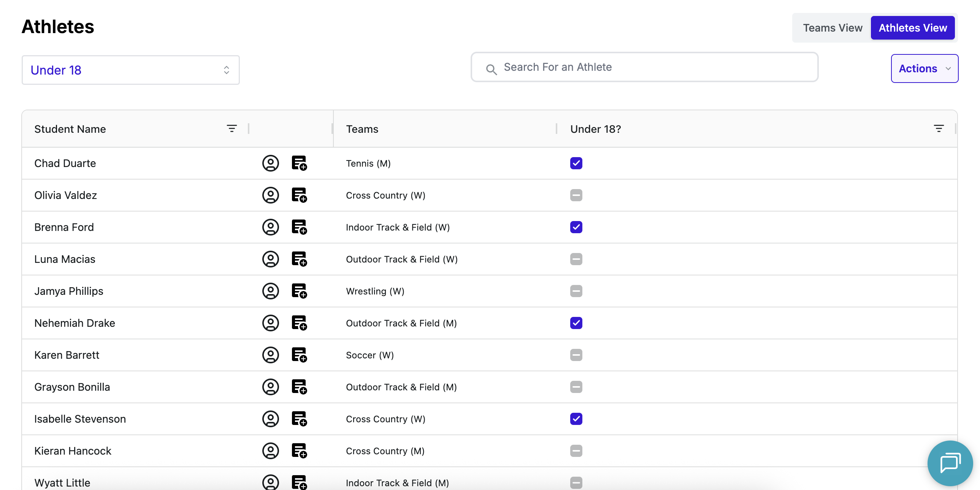Open Nehemiah Drake's profile icon

pyautogui.click(x=271, y=323)
